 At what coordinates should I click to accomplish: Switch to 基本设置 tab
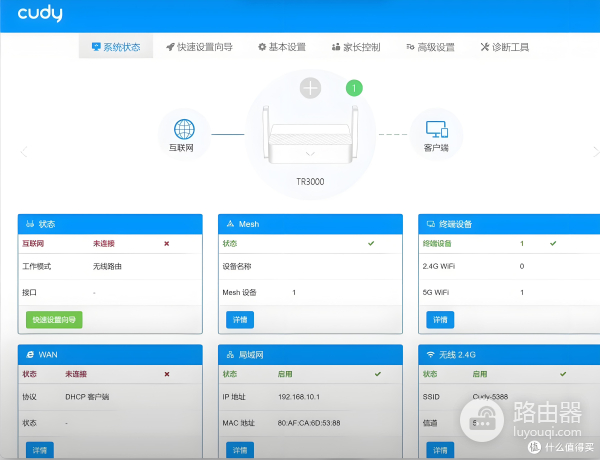282,47
